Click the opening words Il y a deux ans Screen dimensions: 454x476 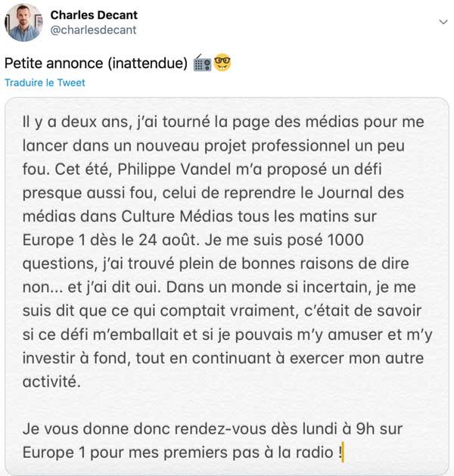coord(77,122)
